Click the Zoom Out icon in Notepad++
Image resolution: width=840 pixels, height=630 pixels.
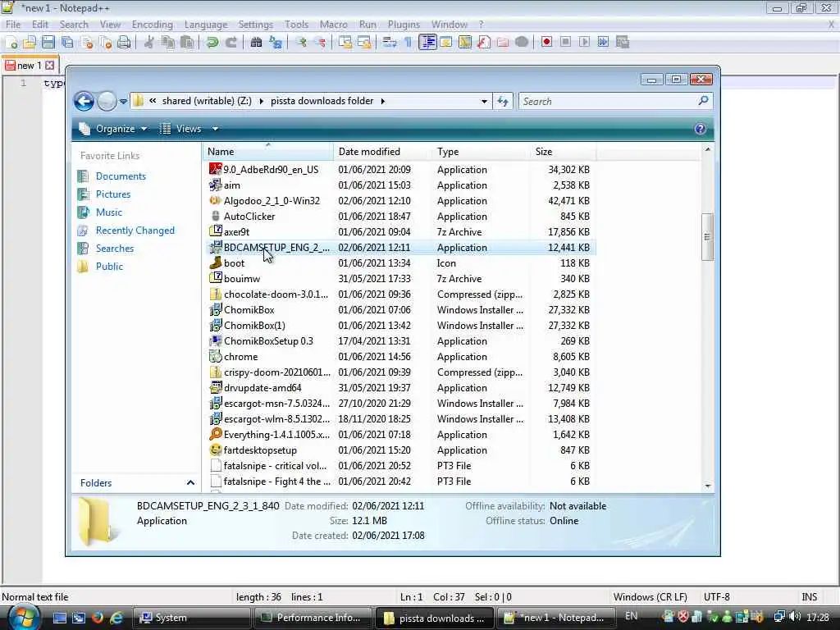click(321, 43)
